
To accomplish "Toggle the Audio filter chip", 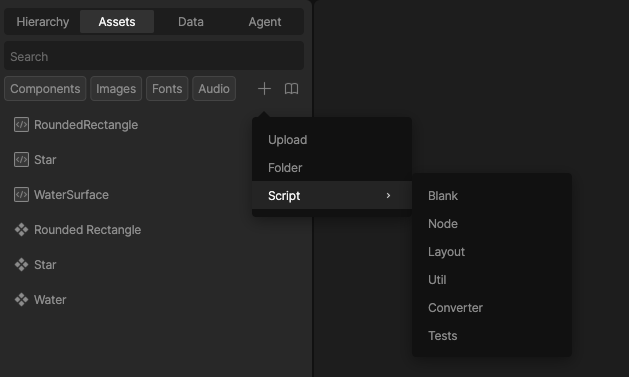I will [214, 89].
